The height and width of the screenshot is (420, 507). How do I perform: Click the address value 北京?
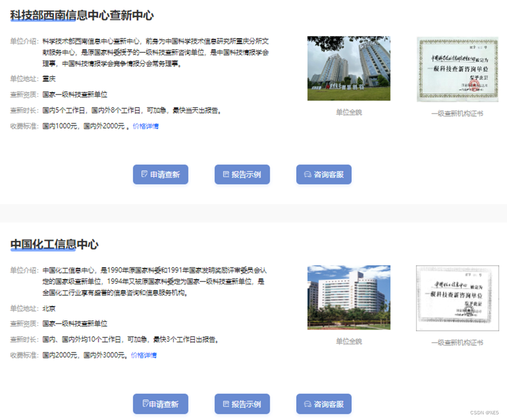(x=49, y=308)
